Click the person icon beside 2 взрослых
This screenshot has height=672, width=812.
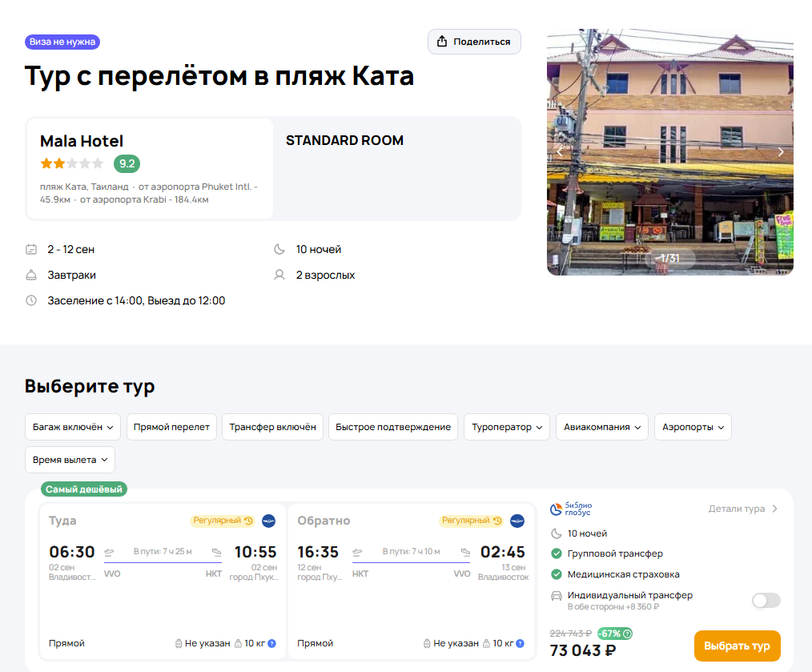[279, 275]
